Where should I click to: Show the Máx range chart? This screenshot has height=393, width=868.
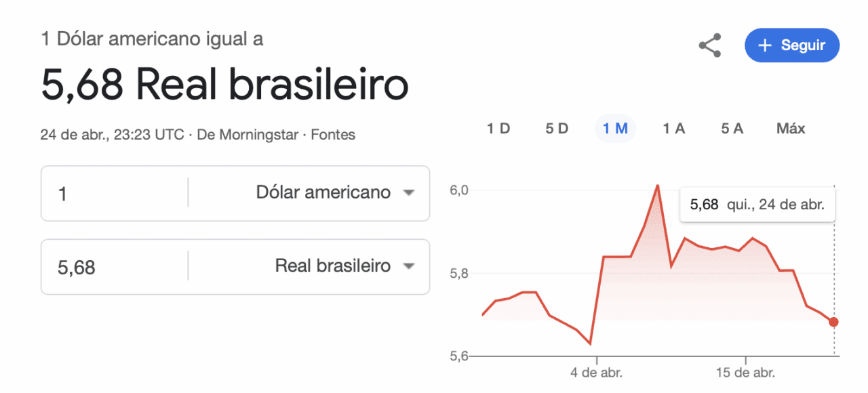791,129
